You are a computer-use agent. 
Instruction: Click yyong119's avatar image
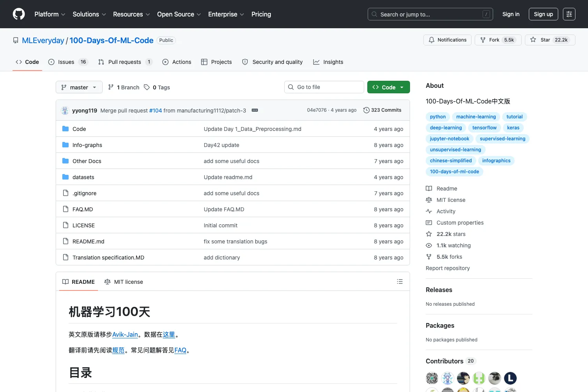[x=65, y=111]
